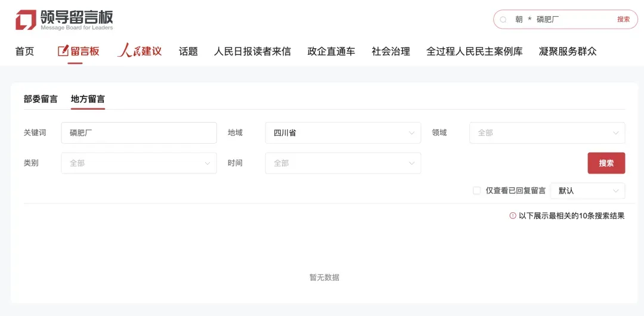
Task: Click the 领导留言板 logo icon
Action: point(26,20)
